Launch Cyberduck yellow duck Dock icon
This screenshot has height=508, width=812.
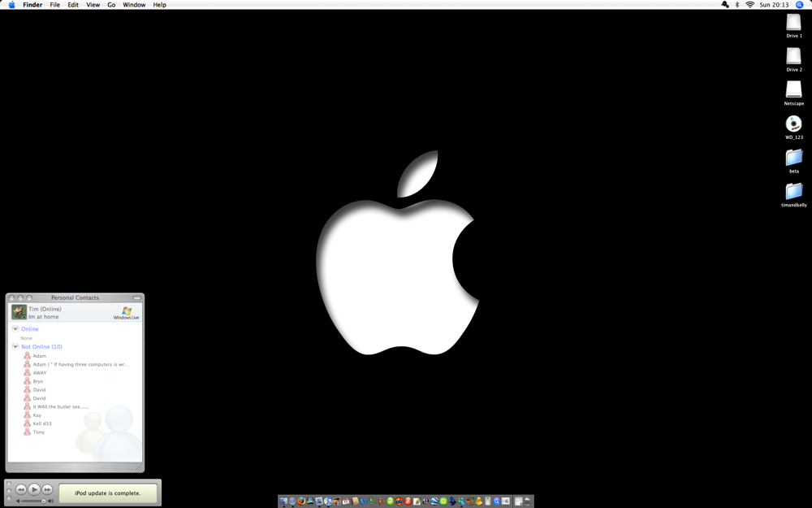click(478, 501)
